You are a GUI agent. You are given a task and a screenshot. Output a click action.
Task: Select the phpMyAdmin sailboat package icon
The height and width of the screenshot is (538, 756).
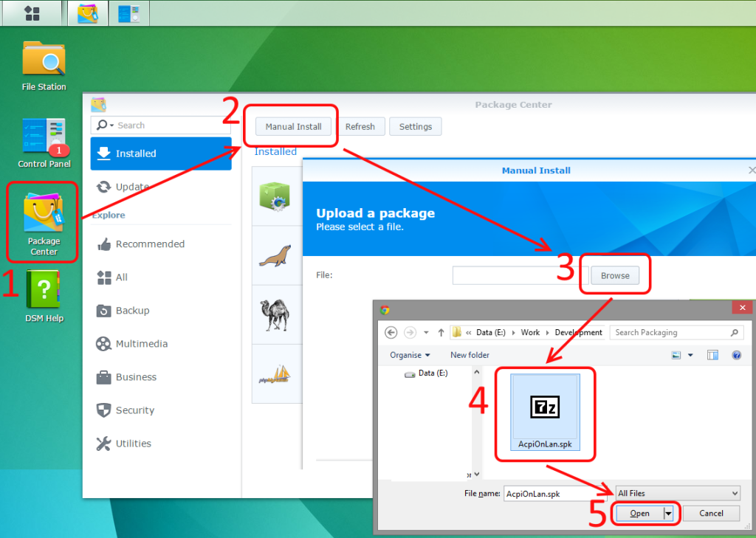point(275,375)
